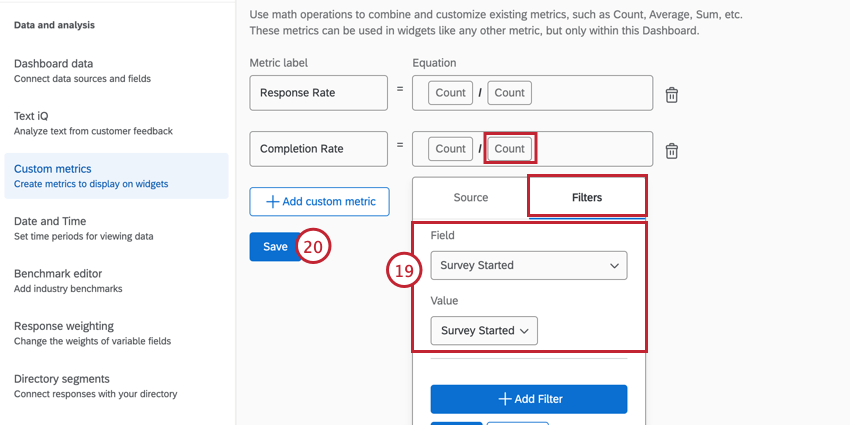850x425 pixels.
Task: Select second Count in Response Rate equation
Action: click(509, 93)
